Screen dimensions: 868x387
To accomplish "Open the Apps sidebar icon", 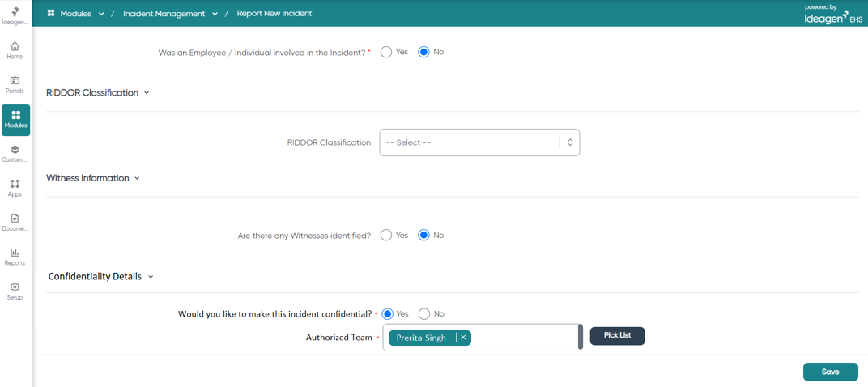I will (x=15, y=189).
